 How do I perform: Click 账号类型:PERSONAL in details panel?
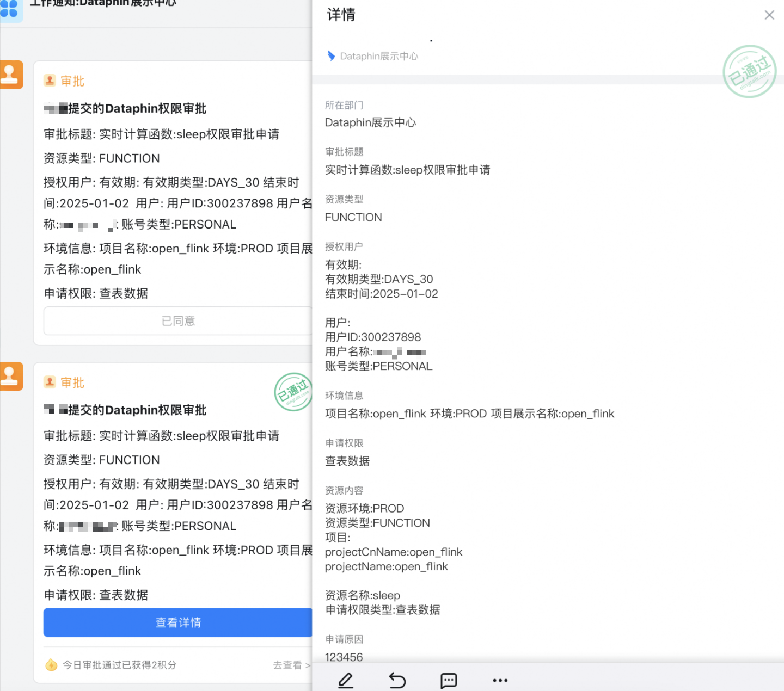pyautogui.click(x=379, y=366)
